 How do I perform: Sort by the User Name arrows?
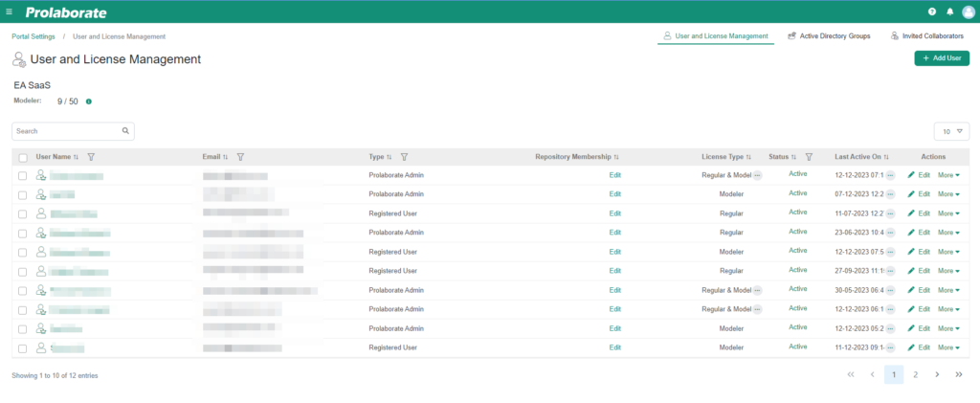click(x=77, y=157)
